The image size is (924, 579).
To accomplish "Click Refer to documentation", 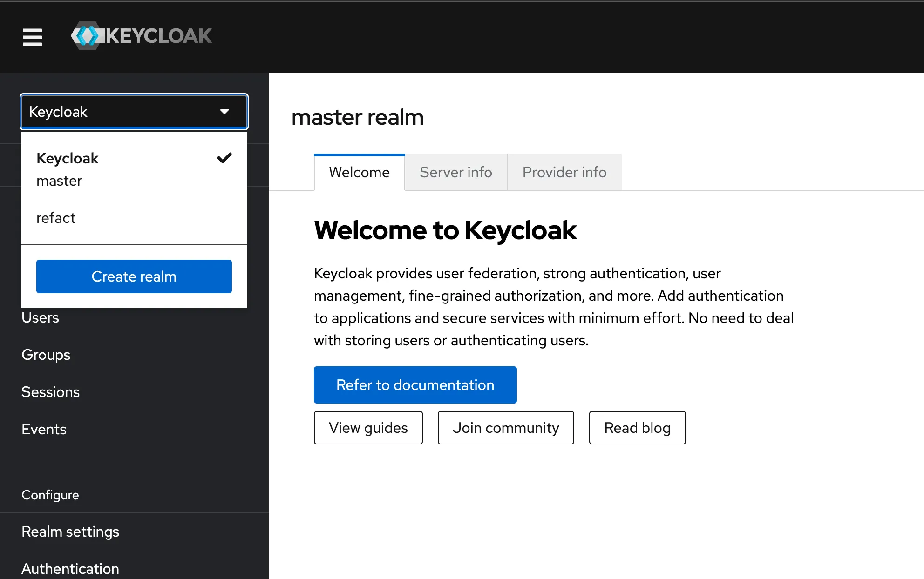I will (415, 385).
